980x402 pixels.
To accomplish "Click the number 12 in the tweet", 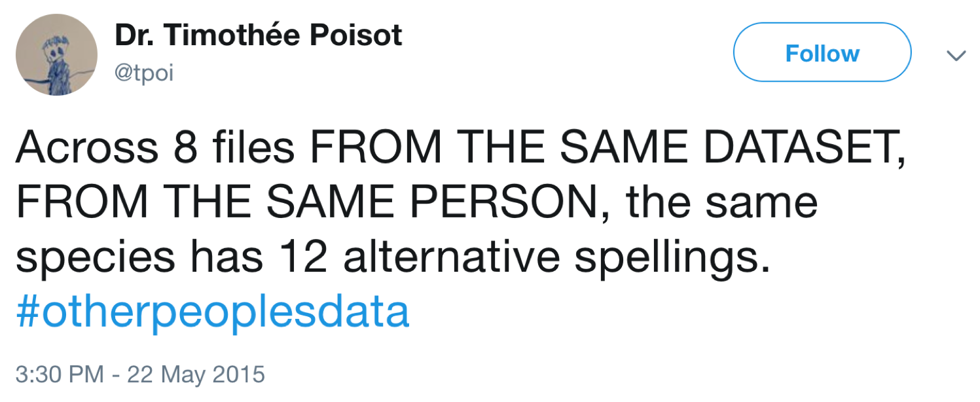I will coord(302,258).
